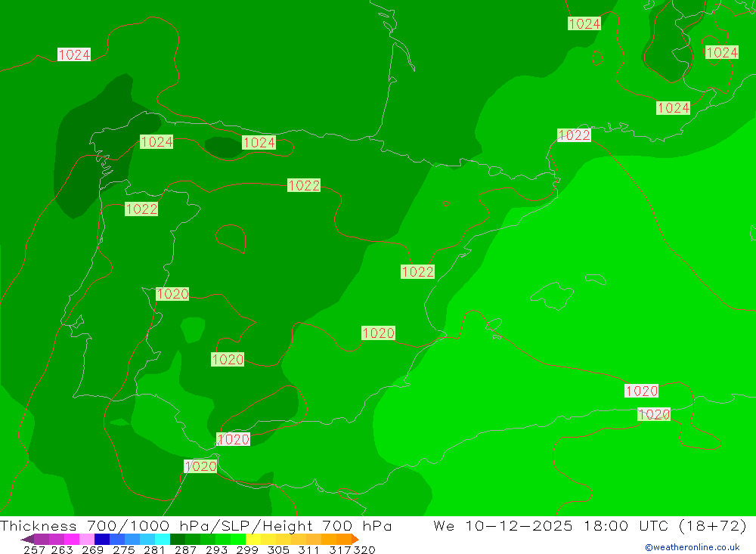Click the 293 scale value
Screen dimensions: 756x554
tap(216, 549)
